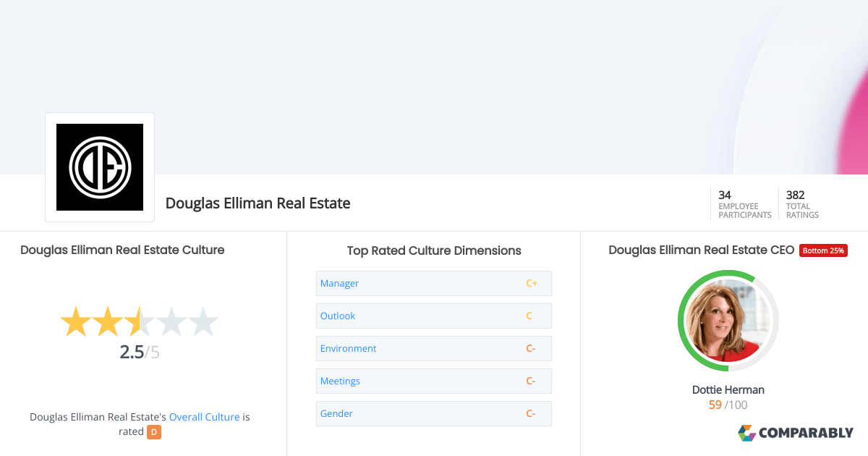Open the Manager culture dimension row
Image resolution: width=868 pixels, height=456 pixels.
(x=434, y=283)
